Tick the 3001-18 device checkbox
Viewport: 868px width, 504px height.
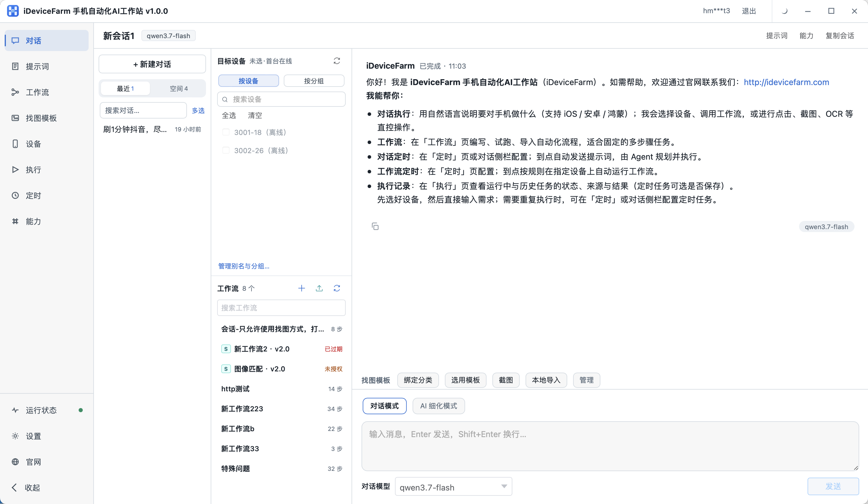point(226,132)
